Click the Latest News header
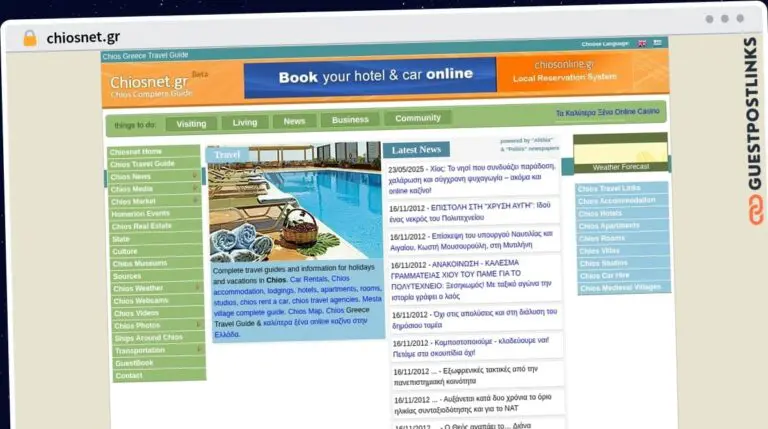The height and width of the screenshot is (429, 768). [x=416, y=150]
